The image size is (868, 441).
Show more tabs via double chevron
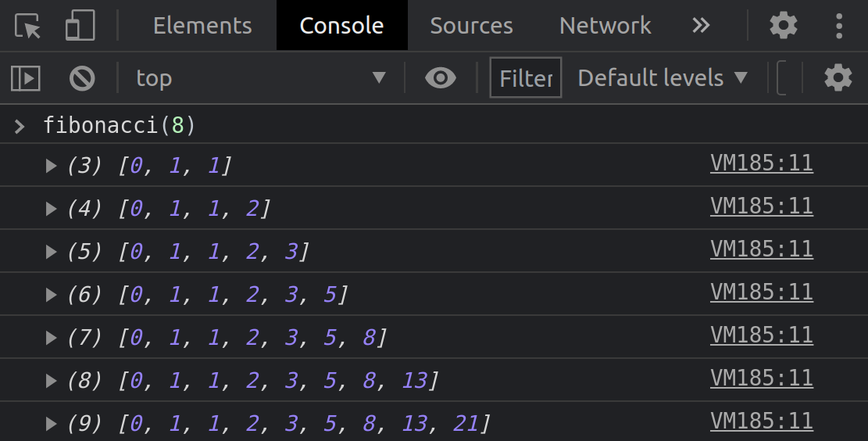click(x=701, y=26)
